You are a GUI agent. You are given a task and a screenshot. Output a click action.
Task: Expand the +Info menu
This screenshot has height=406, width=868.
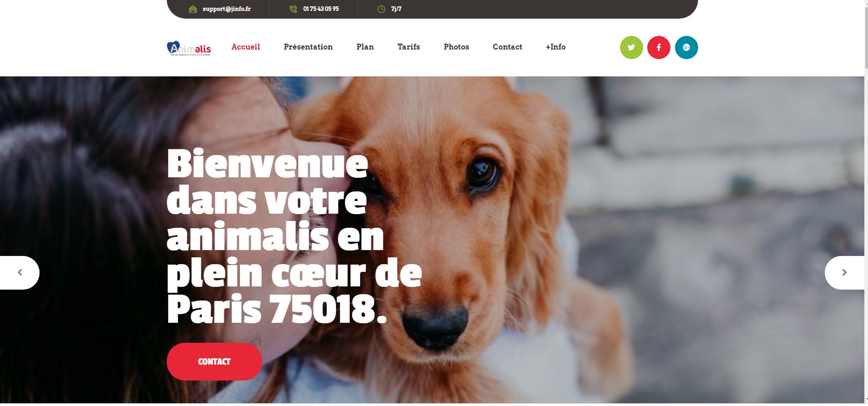[556, 47]
